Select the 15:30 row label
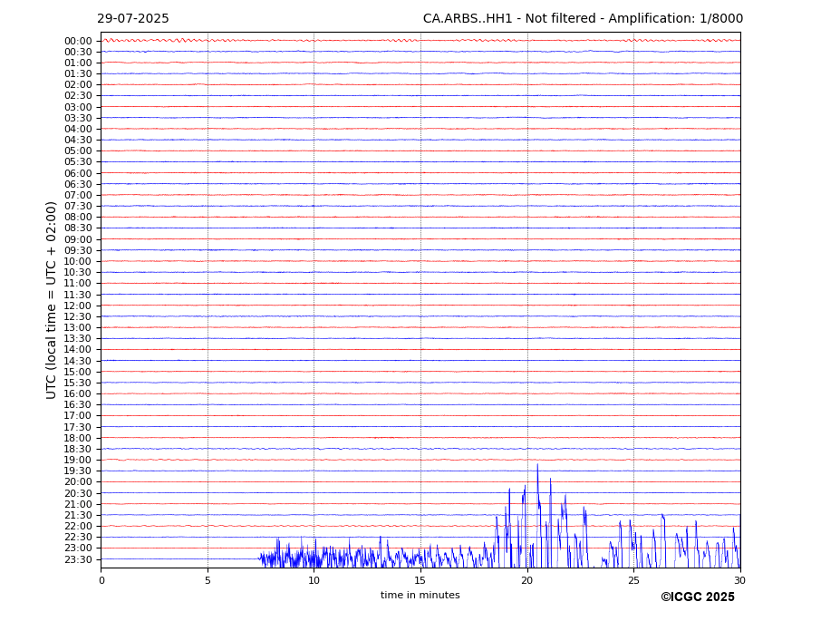The width and height of the screenshot is (840, 631). (78, 383)
